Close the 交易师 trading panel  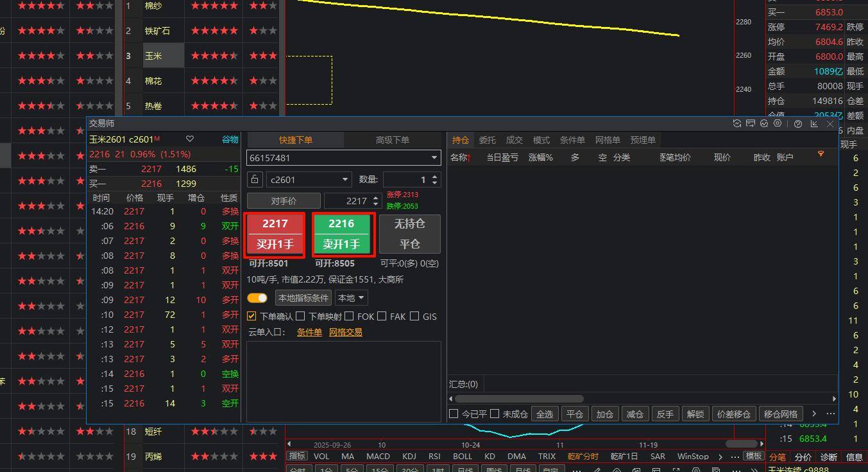830,124
